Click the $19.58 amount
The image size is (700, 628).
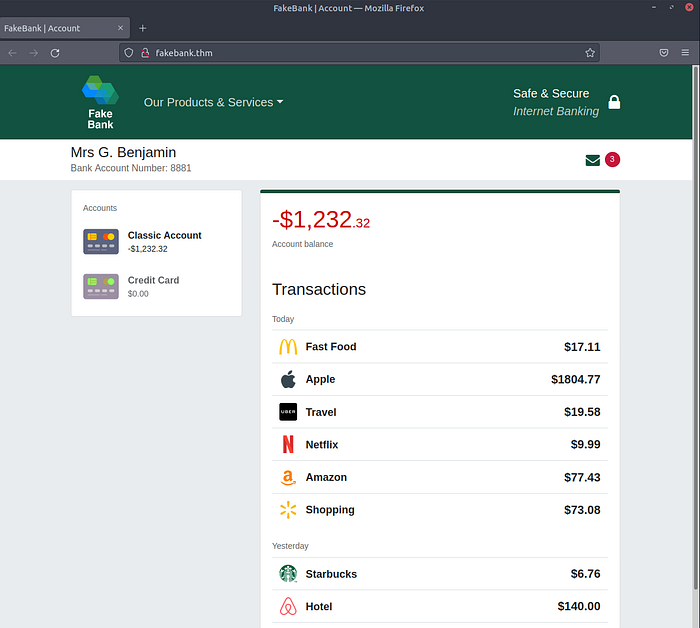(x=582, y=412)
